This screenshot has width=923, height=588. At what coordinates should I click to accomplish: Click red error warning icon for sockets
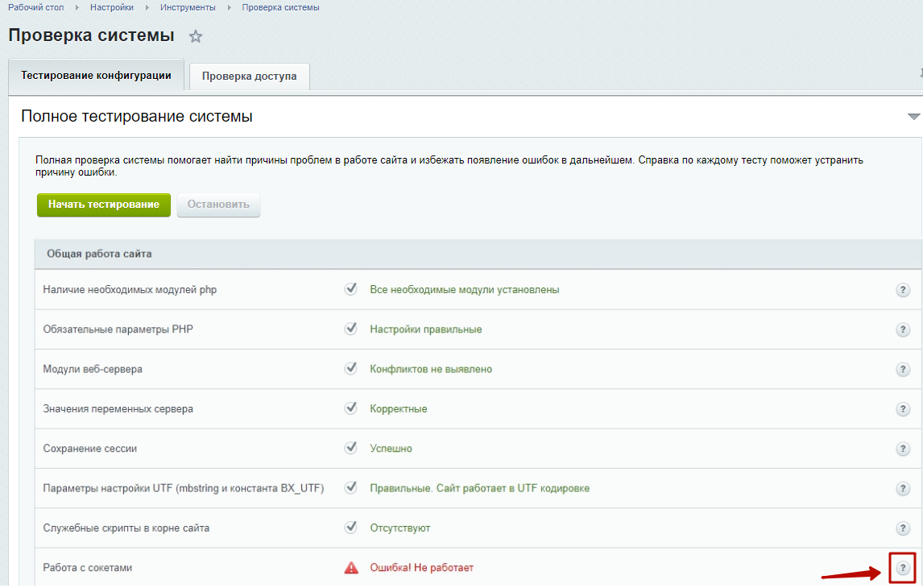tap(351, 568)
